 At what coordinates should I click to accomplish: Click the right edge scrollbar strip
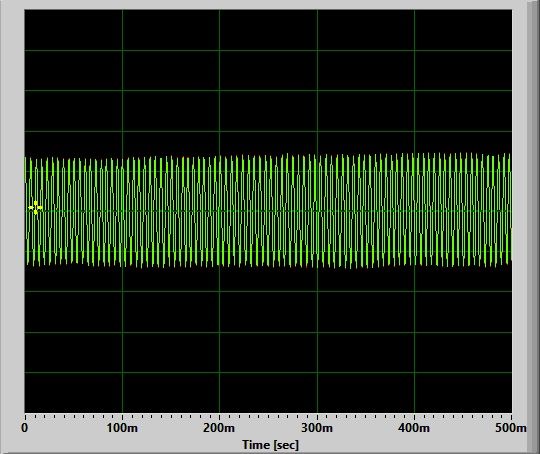[533, 226]
